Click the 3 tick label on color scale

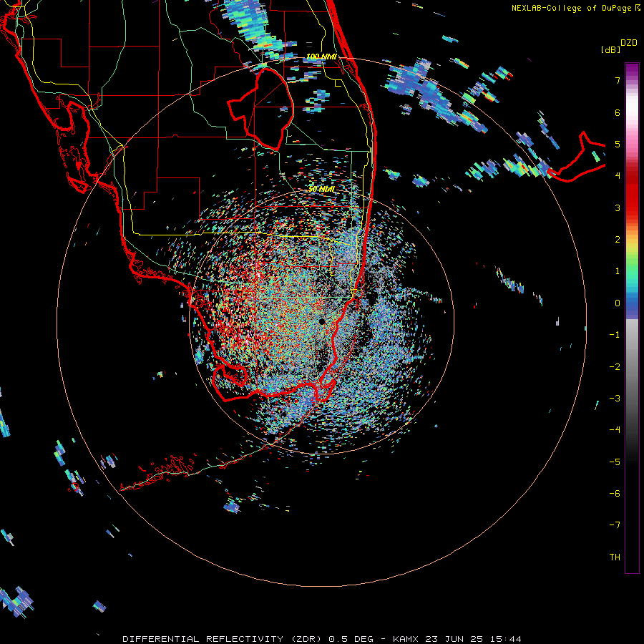[618, 208]
